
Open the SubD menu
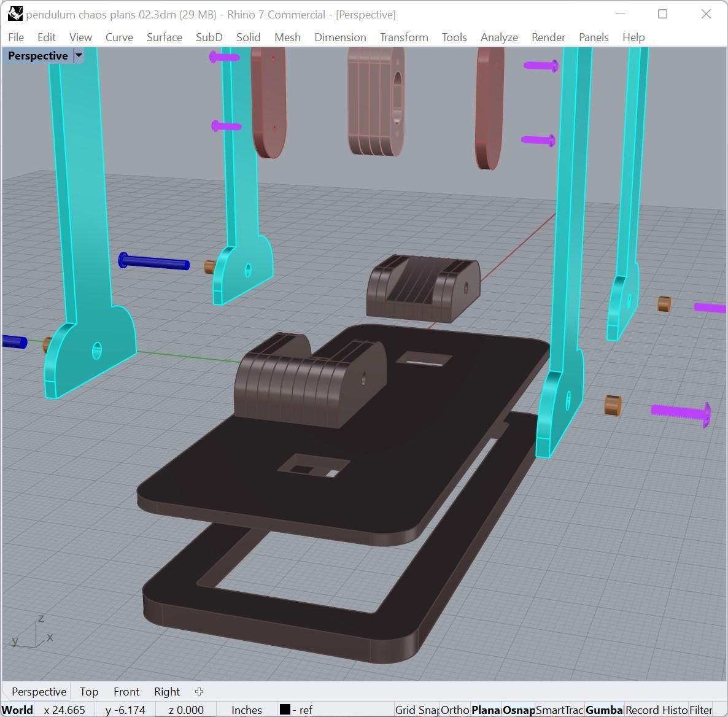tap(209, 37)
